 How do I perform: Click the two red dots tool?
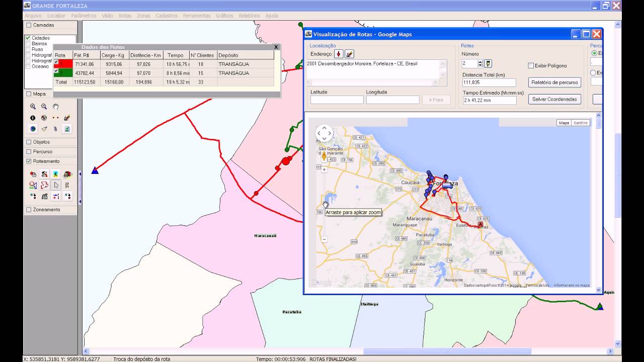56,118
